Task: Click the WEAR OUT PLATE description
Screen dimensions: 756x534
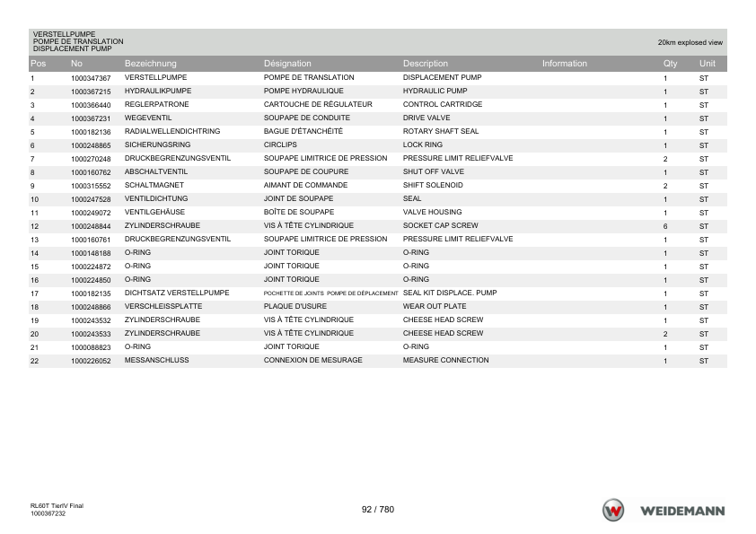Action: pos(435,307)
